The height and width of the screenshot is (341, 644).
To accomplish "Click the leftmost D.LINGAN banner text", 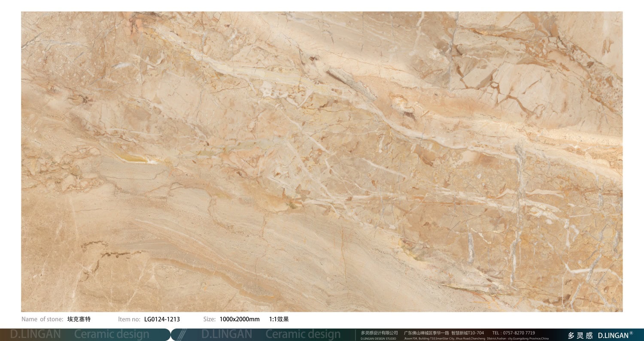I will (x=35, y=334).
